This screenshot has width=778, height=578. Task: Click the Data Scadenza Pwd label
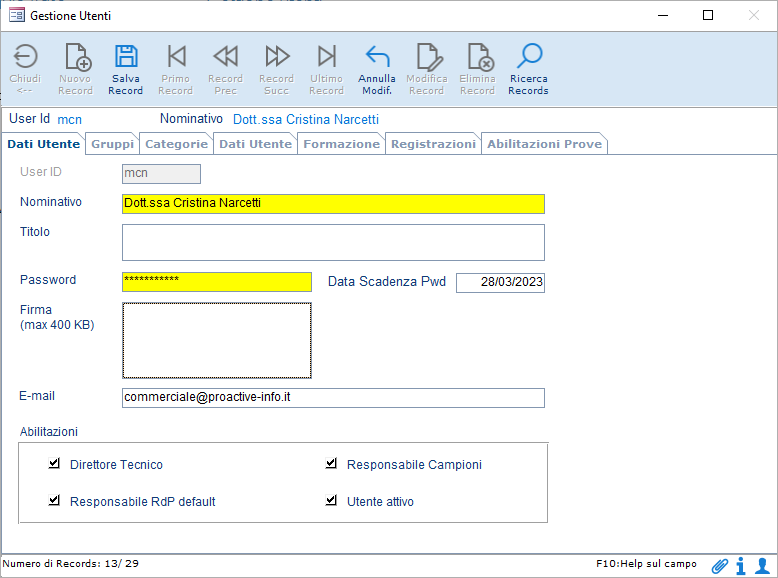(x=387, y=281)
